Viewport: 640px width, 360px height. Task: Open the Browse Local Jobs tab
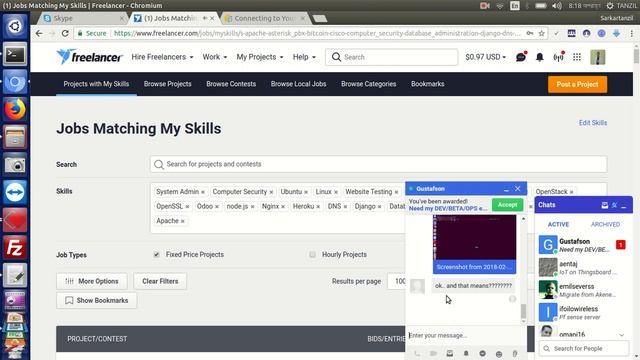click(x=298, y=84)
